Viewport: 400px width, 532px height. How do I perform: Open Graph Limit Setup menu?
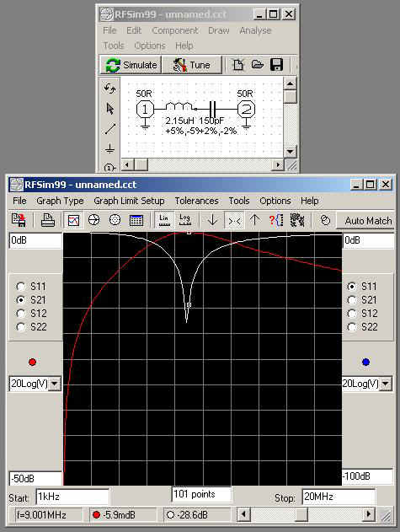(129, 201)
